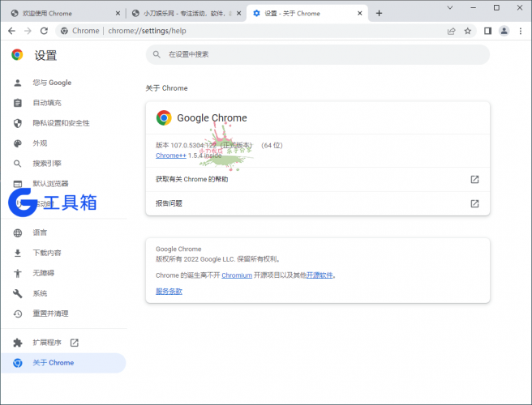Viewport: 532px width, 405px height.
Task: Close the 欢迎使用 Chrome tab
Action: [x=118, y=13]
